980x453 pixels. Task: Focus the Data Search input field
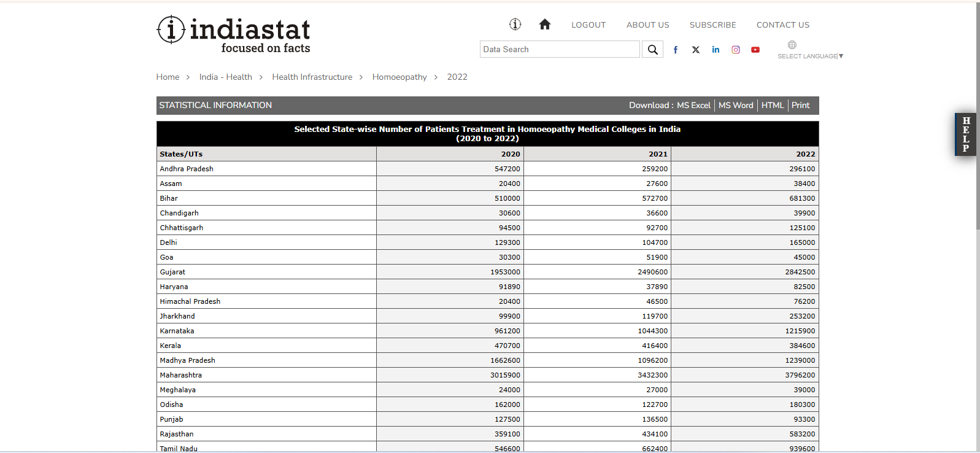[x=559, y=50]
